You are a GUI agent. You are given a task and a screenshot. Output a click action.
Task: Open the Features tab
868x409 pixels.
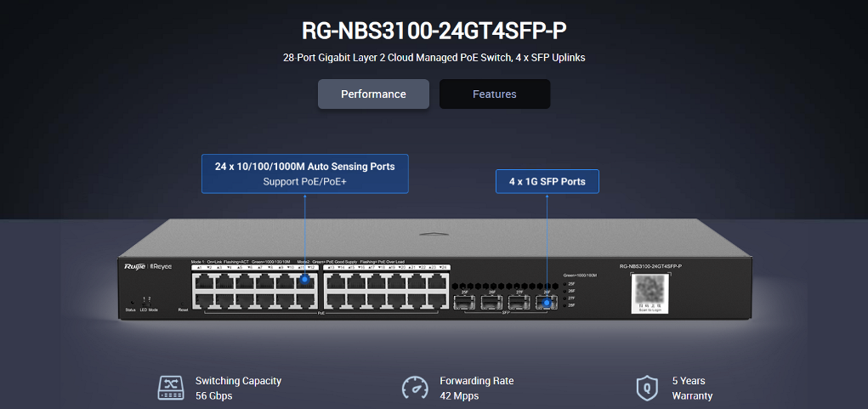tap(494, 94)
